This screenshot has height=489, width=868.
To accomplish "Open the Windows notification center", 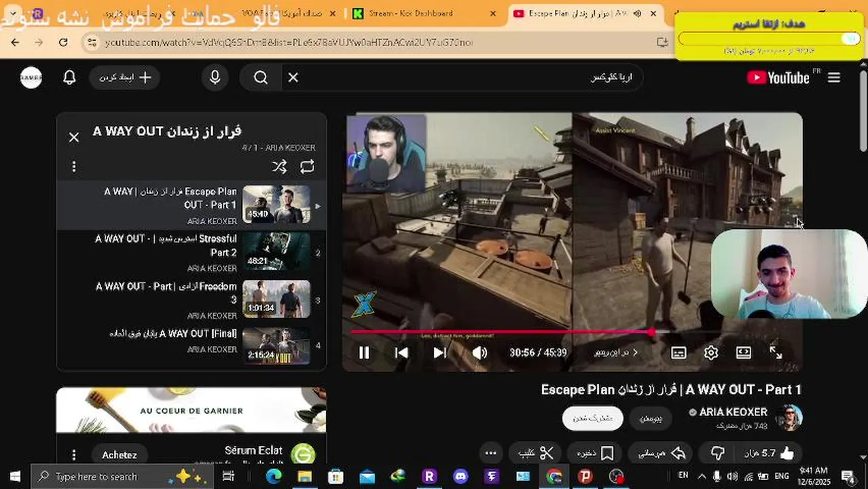I will click(848, 476).
